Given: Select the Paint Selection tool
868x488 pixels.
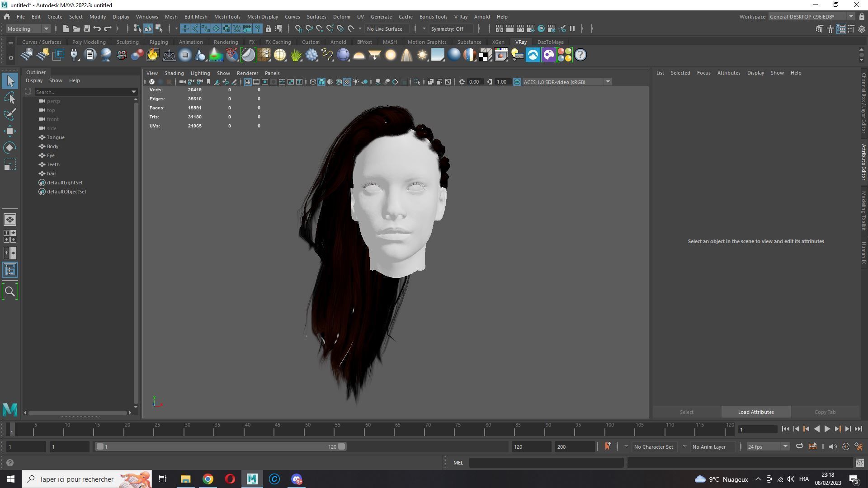Looking at the screenshot, I should (x=10, y=114).
